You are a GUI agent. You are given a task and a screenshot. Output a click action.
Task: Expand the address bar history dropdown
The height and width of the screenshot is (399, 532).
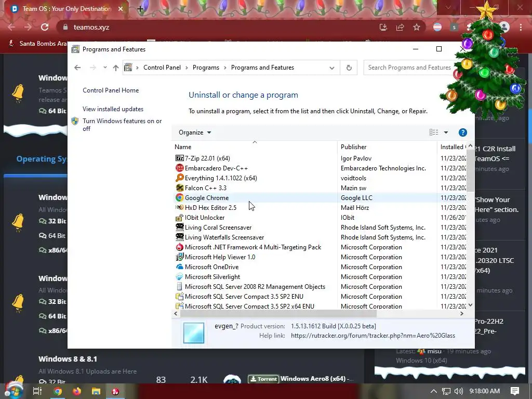(x=332, y=68)
